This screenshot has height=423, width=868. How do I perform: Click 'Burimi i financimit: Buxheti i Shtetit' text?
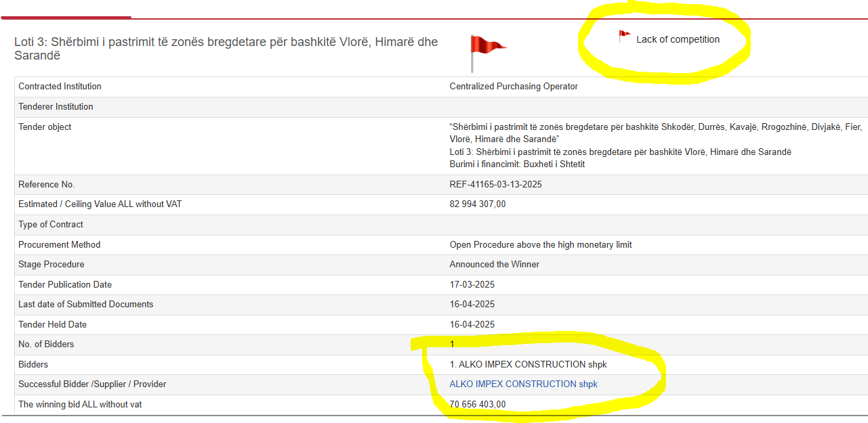(517, 164)
